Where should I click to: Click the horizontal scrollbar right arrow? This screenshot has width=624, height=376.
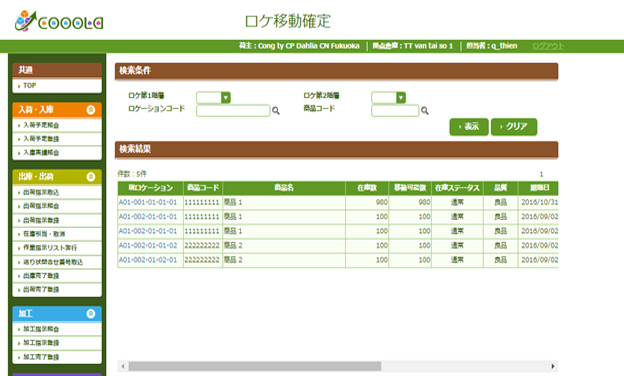[x=553, y=366]
